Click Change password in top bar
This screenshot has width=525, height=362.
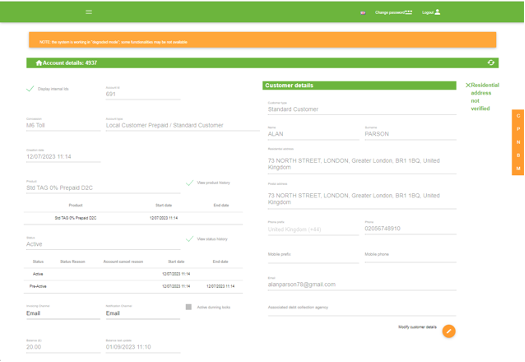[393, 12]
